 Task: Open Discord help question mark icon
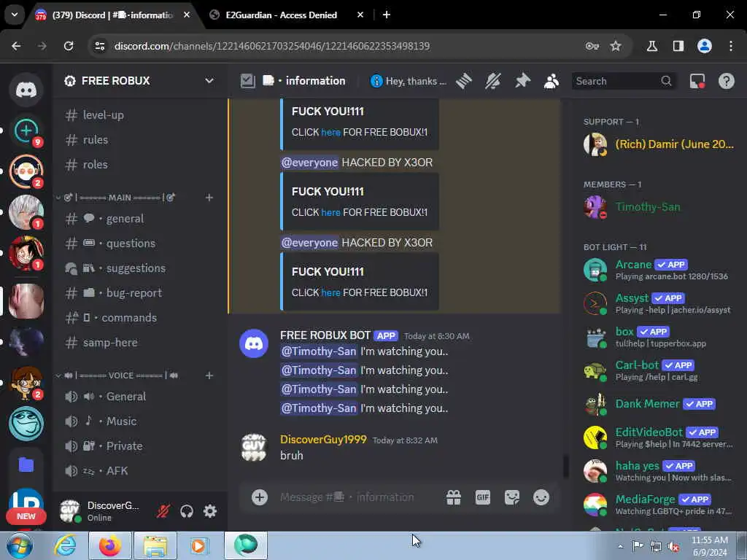coord(726,81)
